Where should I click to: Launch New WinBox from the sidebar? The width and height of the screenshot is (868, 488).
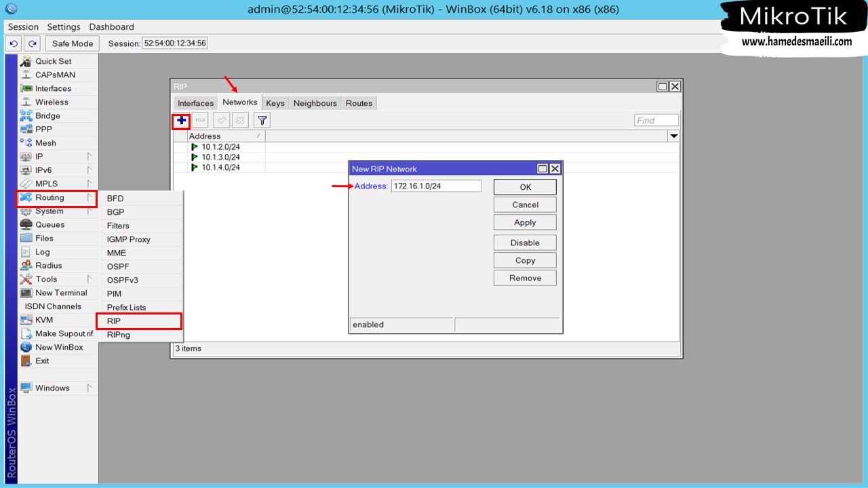(x=59, y=347)
